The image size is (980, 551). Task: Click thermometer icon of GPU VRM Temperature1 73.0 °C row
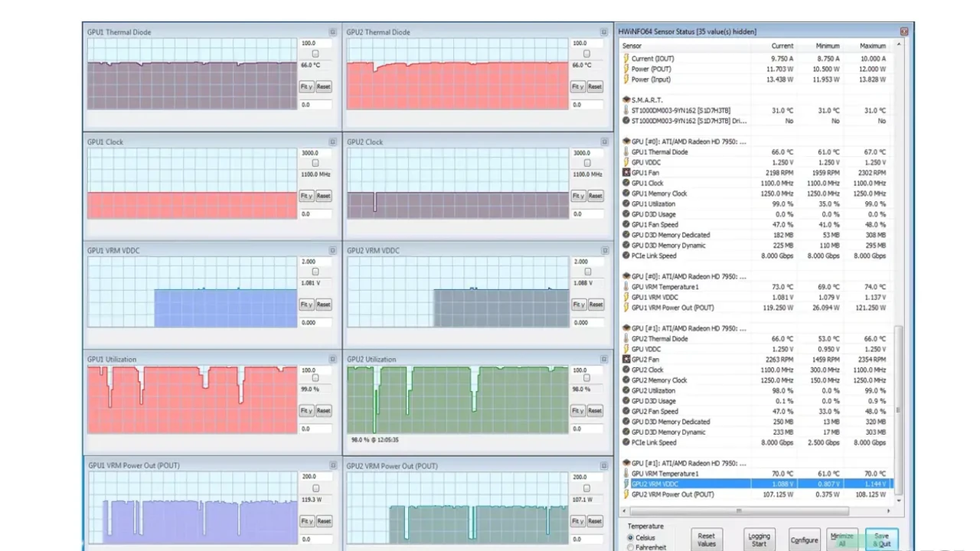[626, 287]
